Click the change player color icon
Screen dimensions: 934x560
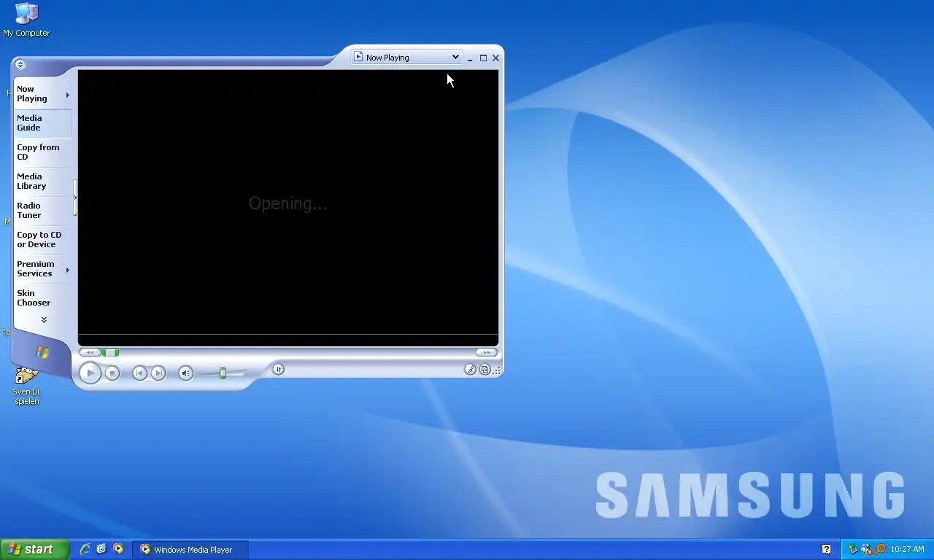[x=470, y=370]
